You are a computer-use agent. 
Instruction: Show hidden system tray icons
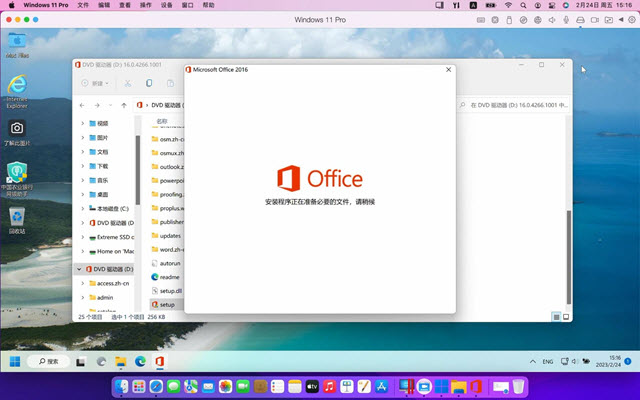pyautogui.click(x=533, y=362)
